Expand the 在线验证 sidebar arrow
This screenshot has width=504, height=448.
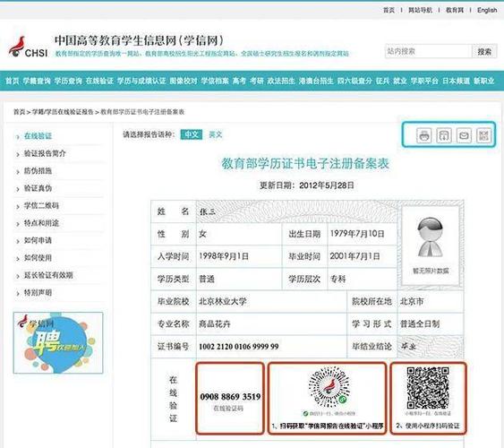[18, 137]
